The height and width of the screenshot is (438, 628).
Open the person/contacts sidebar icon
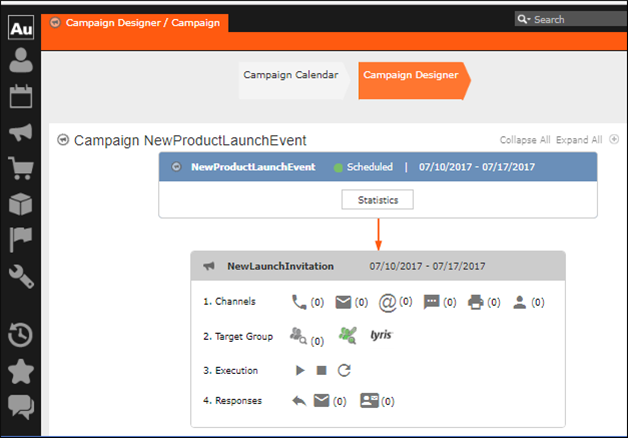tap(21, 60)
